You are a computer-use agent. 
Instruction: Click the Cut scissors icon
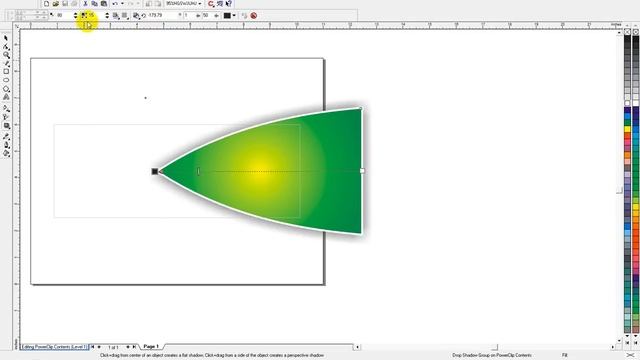(x=85, y=4)
